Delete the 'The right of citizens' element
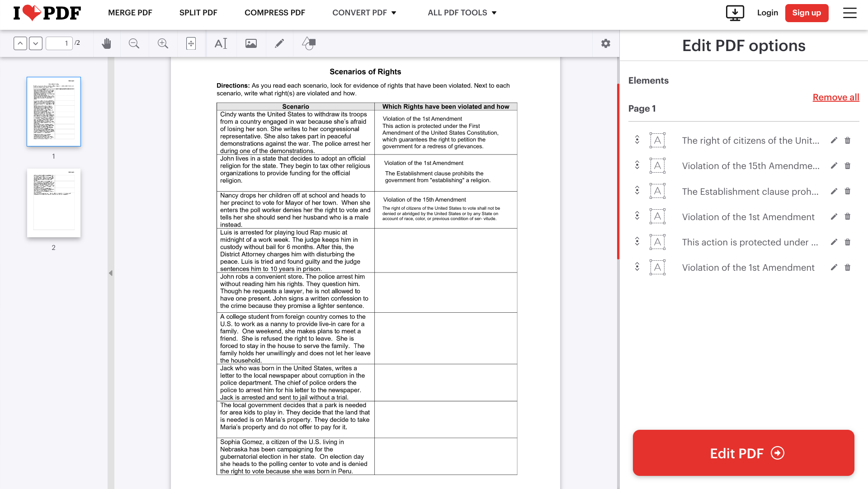The width and height of the screenshot is (868, 489). pyautogui.click(x=848, y=140)
